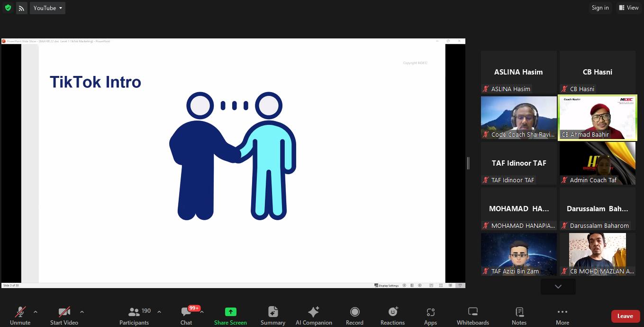The height and width of the screenshot is (327, 644).
Task: Click the red Leave button
Action: (x=625, y=316)
